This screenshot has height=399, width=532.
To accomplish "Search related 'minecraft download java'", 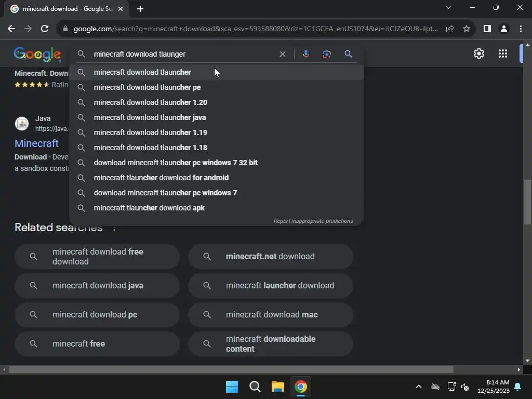I will [97, 286].
